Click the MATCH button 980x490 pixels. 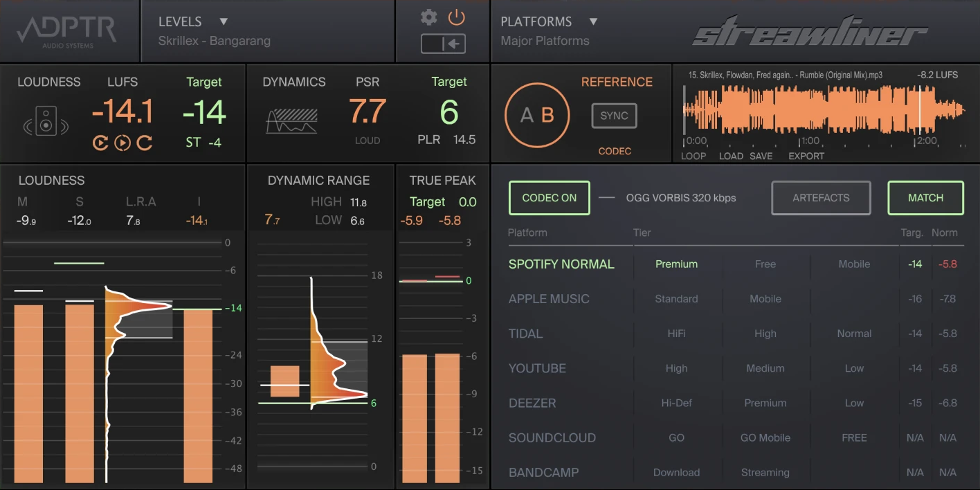pyautogui.click(x=925, y=197)
